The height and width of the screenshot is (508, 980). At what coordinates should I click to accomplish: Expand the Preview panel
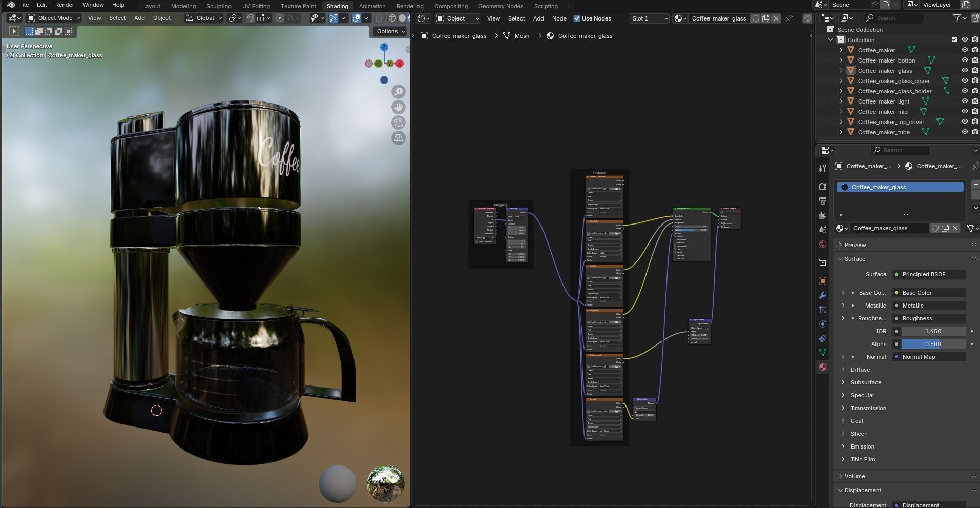[855, 245]
